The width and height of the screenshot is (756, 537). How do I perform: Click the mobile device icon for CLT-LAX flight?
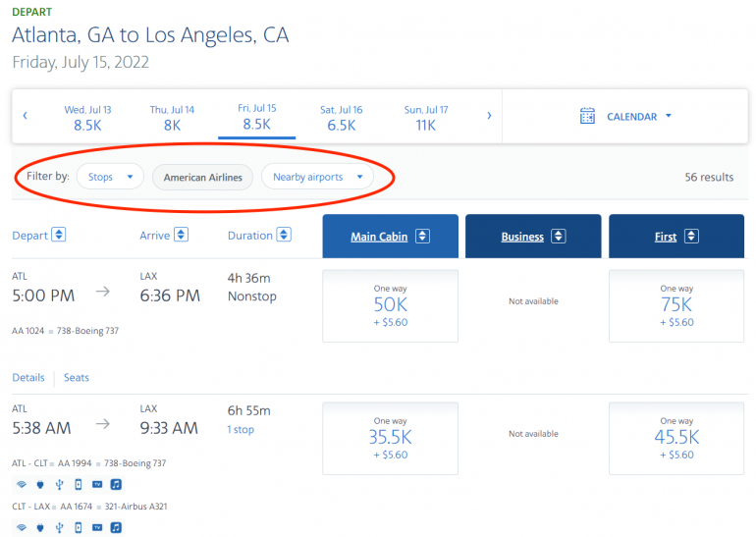coord(78,527)
